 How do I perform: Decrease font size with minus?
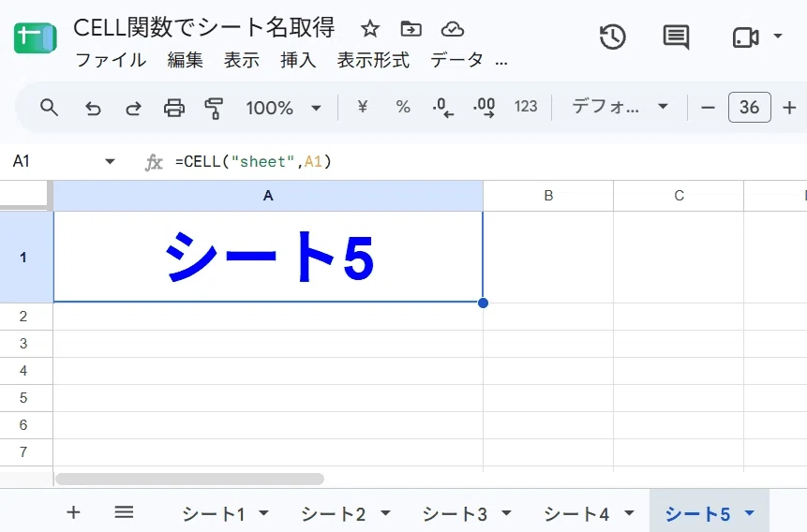(x=708, y=108)
